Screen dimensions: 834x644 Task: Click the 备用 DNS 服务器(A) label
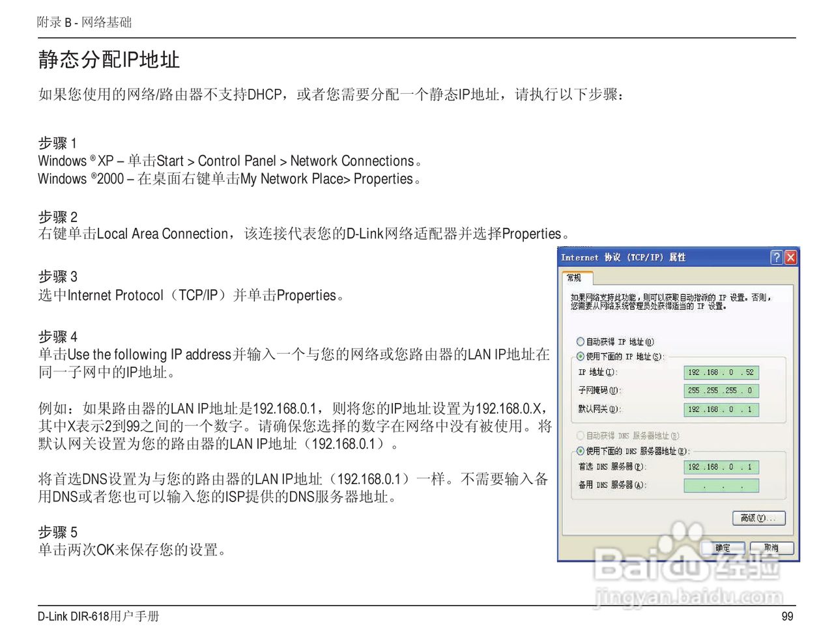click(612, 485)
